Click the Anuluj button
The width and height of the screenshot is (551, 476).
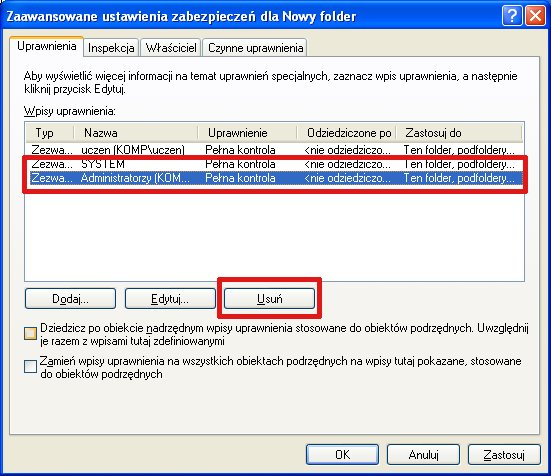(x=423, y=455)
